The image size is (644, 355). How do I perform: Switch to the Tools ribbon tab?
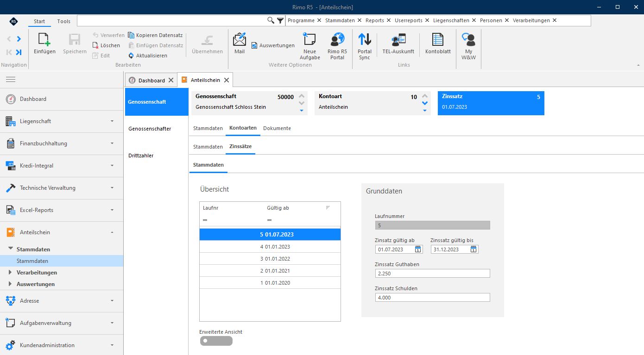[64, 21]
